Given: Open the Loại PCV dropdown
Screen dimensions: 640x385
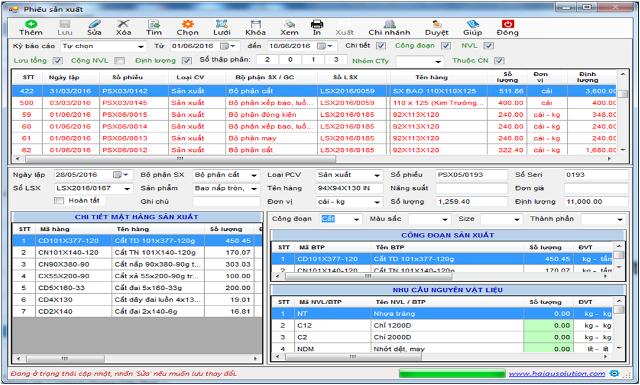Looking at the screenshot, I should point(377,175).
